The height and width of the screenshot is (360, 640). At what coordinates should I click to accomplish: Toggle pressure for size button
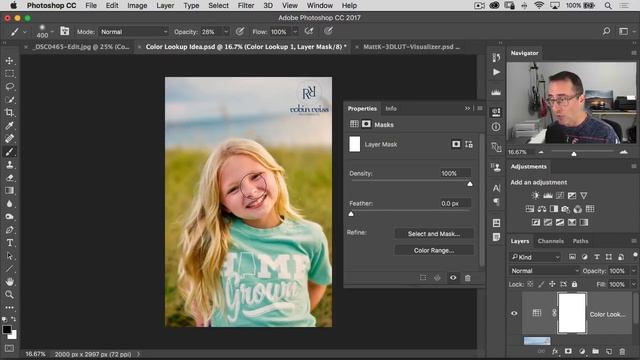(328, 31)
